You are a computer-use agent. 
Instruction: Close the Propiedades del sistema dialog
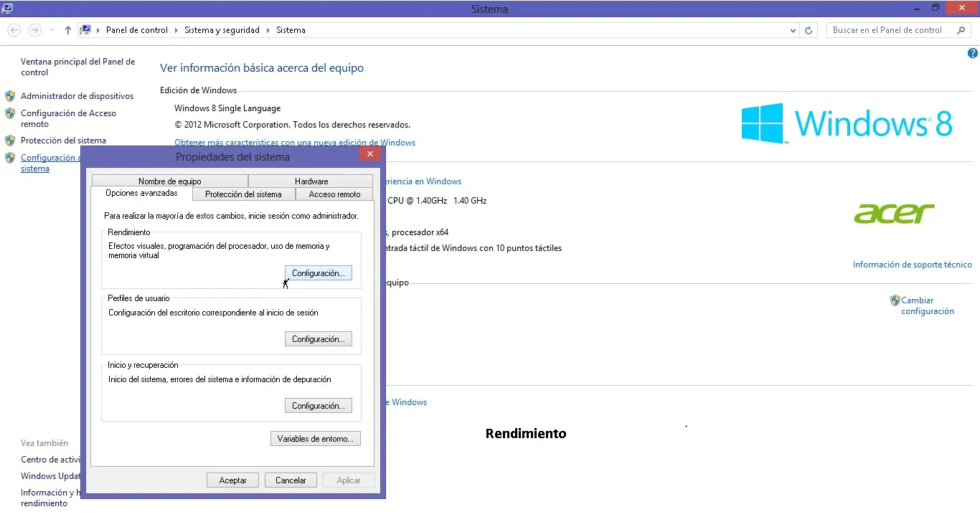370,154
